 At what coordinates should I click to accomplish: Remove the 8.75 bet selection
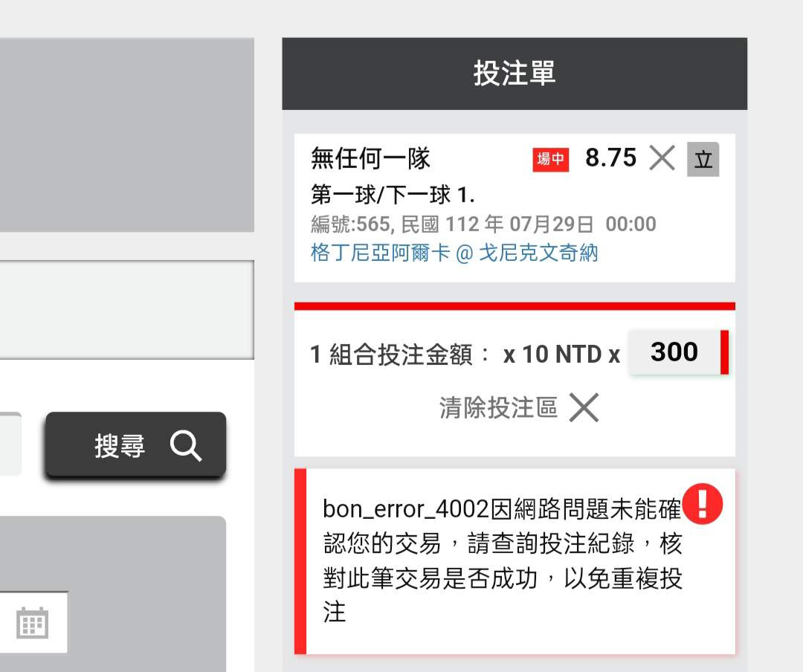click(x=662, y=158)
